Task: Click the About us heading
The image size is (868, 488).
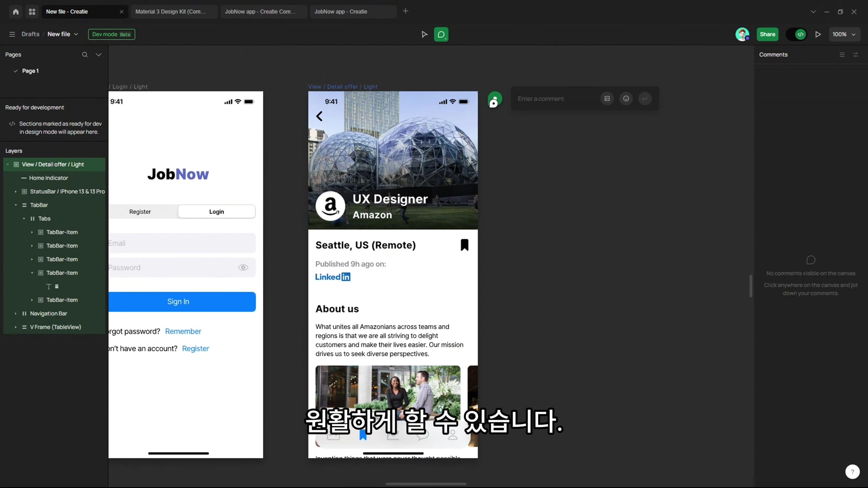Action: coord(337,309)
